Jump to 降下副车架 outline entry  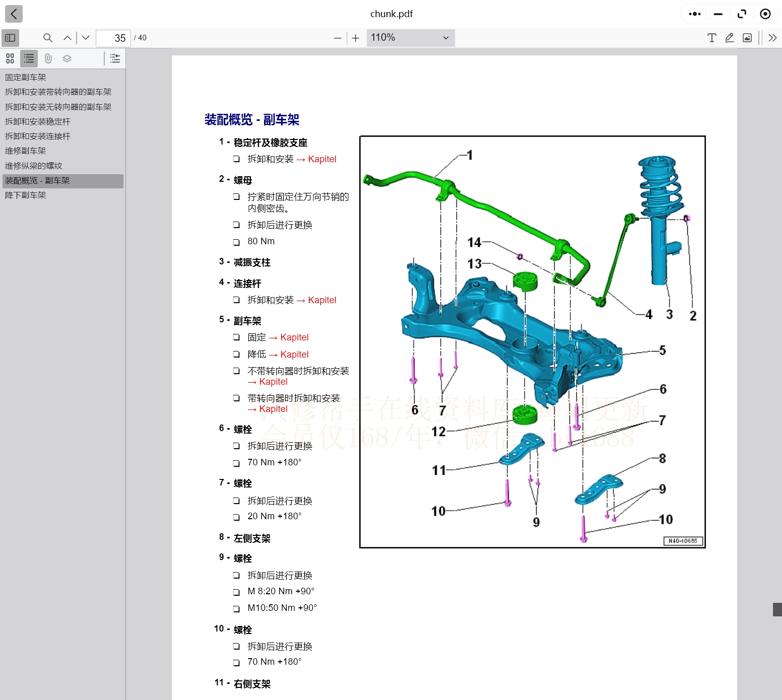click(26, 195)
